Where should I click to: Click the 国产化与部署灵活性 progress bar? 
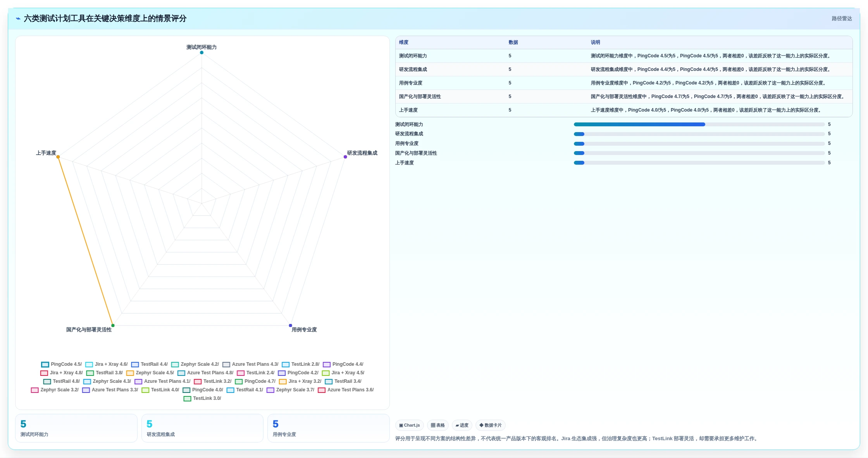699,153
